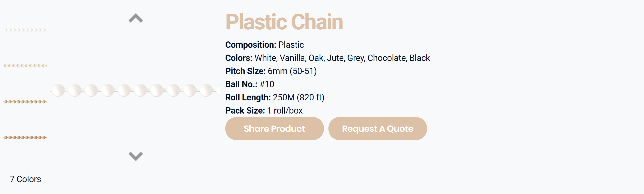This screenshot has width=644, height=194.
Task: Select the oak colored chain thumbnail
Action: pyautogui.click(x=25, y=102)
